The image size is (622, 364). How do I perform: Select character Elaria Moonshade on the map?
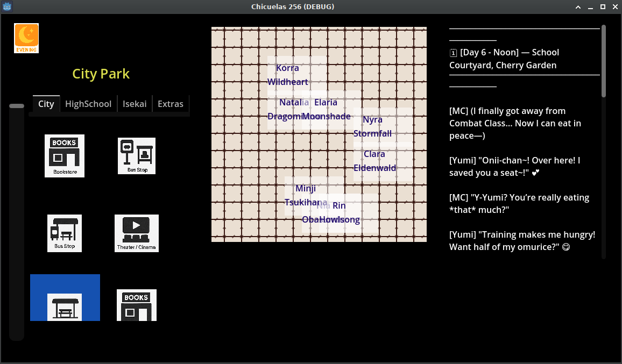pos(331,110)
